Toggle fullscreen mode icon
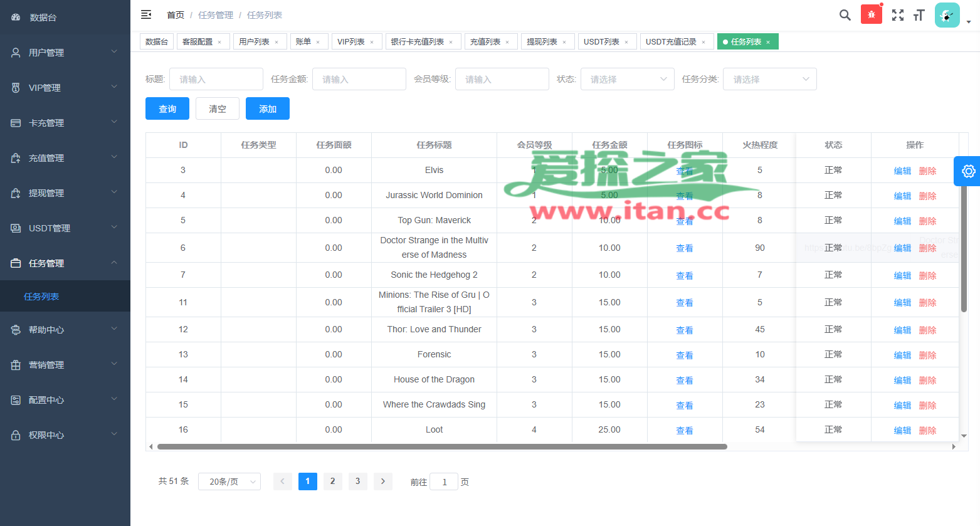 tap(898, 15)
